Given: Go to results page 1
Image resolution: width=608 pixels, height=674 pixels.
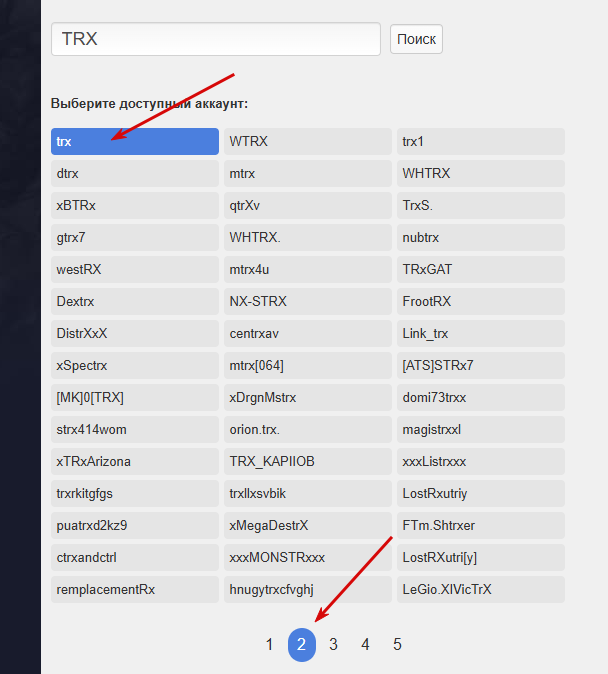Looking at the screenshot, I should [x=270, y=645].
